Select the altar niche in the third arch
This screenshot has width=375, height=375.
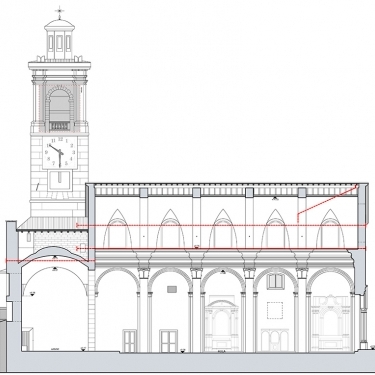point(221,326)
